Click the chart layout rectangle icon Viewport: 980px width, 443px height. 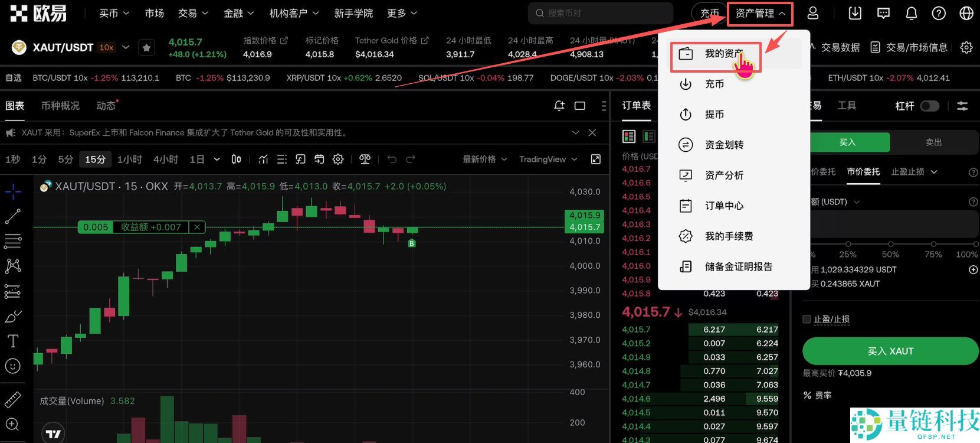coord(580,106)
